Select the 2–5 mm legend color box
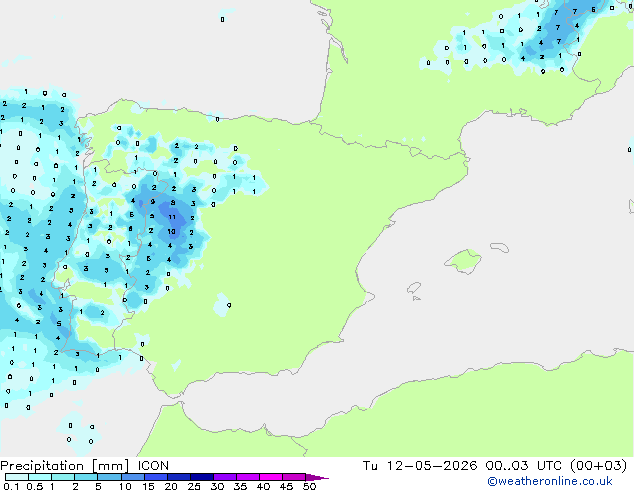634x490 pixels. (86, 477)
